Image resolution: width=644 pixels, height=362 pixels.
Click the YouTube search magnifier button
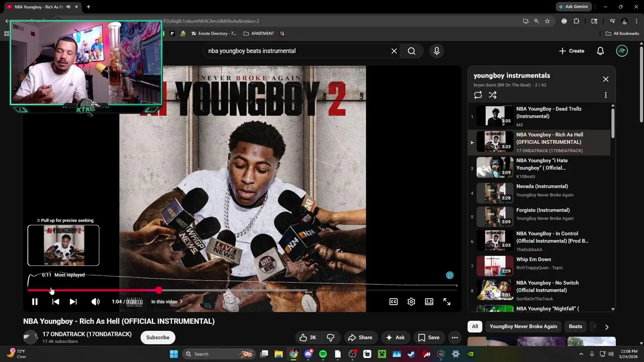point(412,51)
